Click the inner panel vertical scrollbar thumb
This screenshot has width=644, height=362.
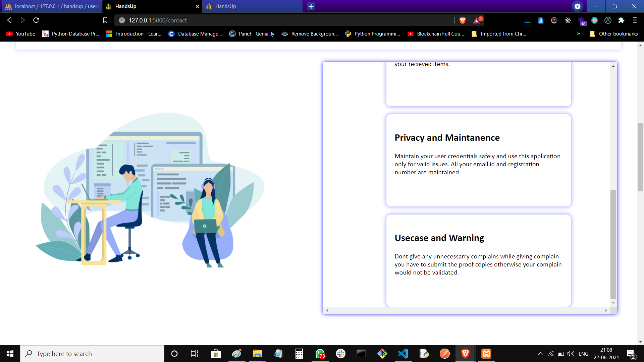[x=613, y=244]
